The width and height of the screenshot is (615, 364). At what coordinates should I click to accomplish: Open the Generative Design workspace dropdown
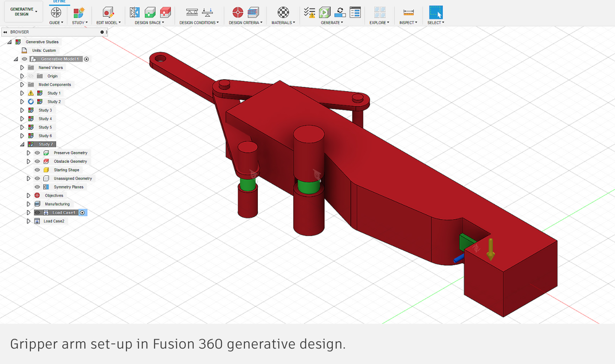tap(24, 12)
